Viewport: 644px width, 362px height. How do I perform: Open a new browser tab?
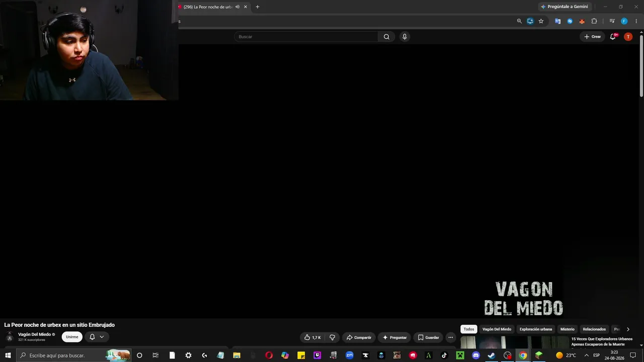258,7
